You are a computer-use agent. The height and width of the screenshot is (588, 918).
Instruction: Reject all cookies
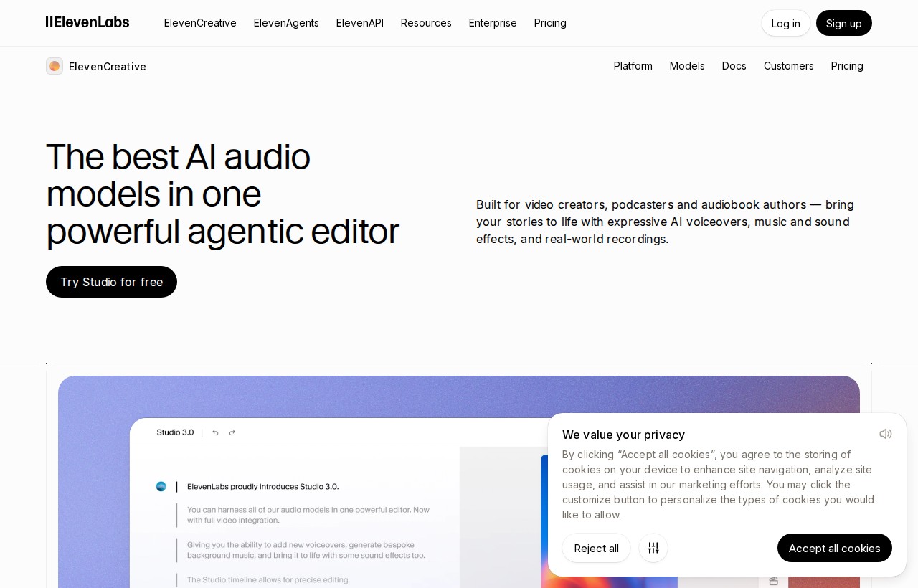pyautogui.click(x=597, y=548)
